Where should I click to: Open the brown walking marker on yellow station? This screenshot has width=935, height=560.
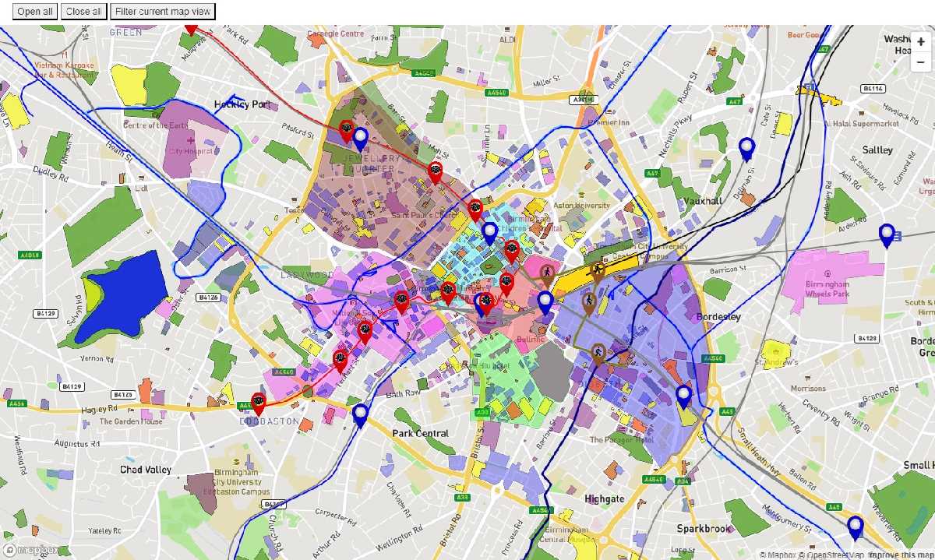click(x=598, y=270)
